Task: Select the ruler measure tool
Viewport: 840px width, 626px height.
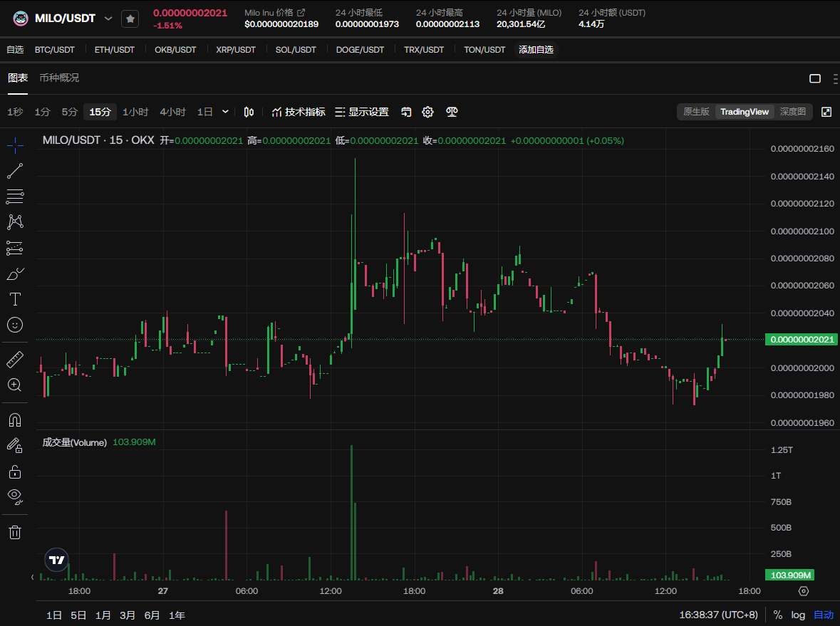Action: tap(15, 360)
